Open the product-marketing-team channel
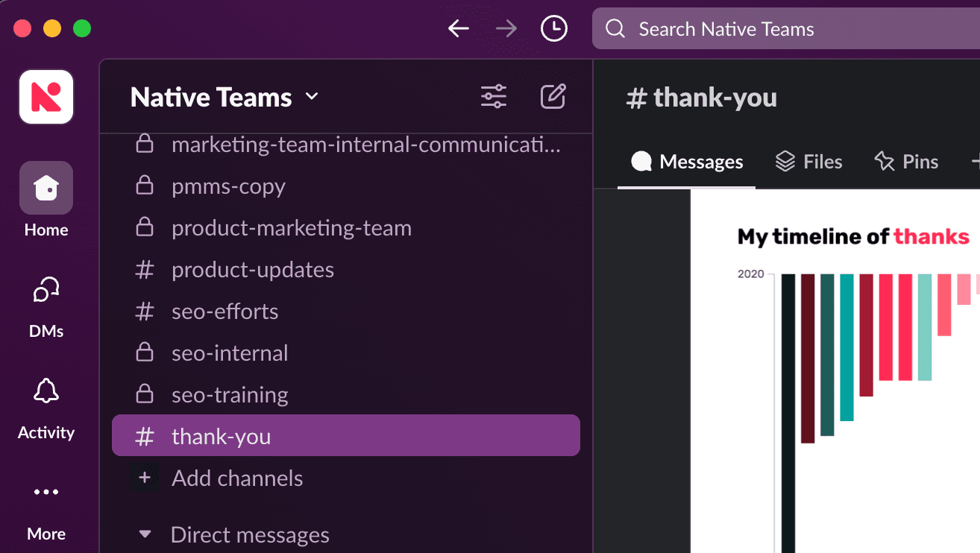This screenshot has height=553, width=980. (x=346, y=228)
